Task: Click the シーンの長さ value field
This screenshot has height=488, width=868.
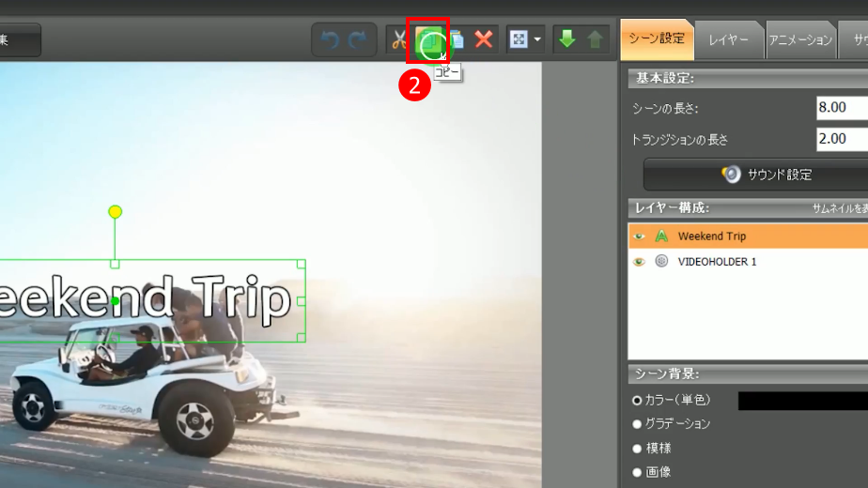Action: [x=841, y=108]
